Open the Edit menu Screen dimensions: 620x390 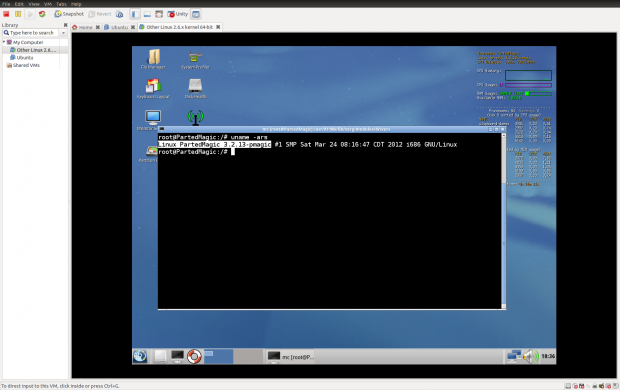point(19,4)
